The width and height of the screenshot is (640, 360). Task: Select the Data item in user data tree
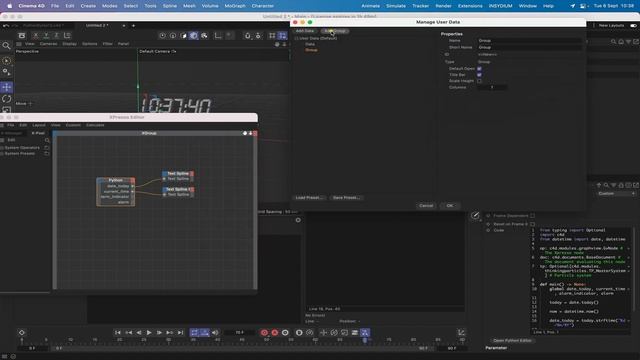click(x=310, y=44)
